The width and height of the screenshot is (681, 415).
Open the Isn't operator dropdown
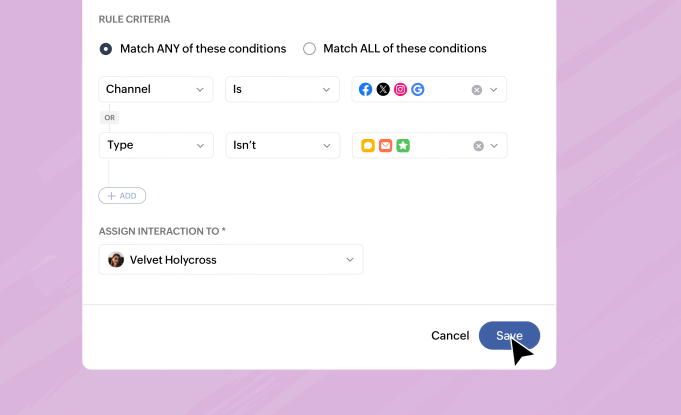(x=283, y=145)
